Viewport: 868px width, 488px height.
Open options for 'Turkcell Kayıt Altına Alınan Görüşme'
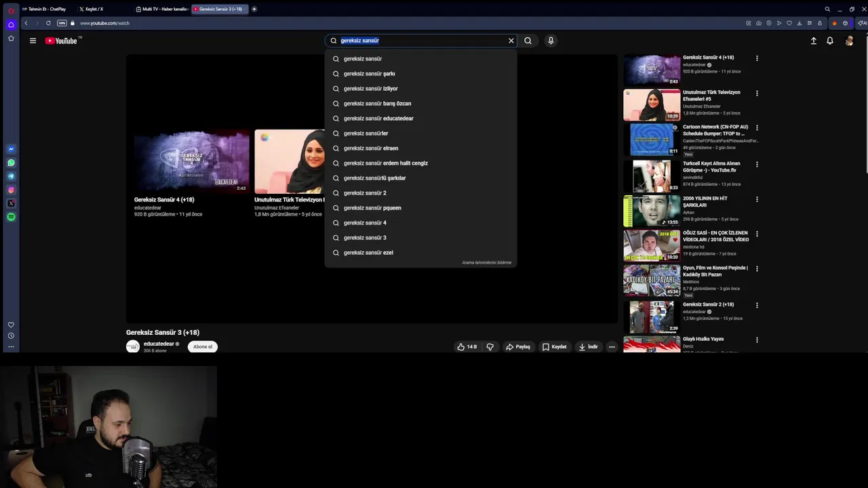click(x=757, y=164)
